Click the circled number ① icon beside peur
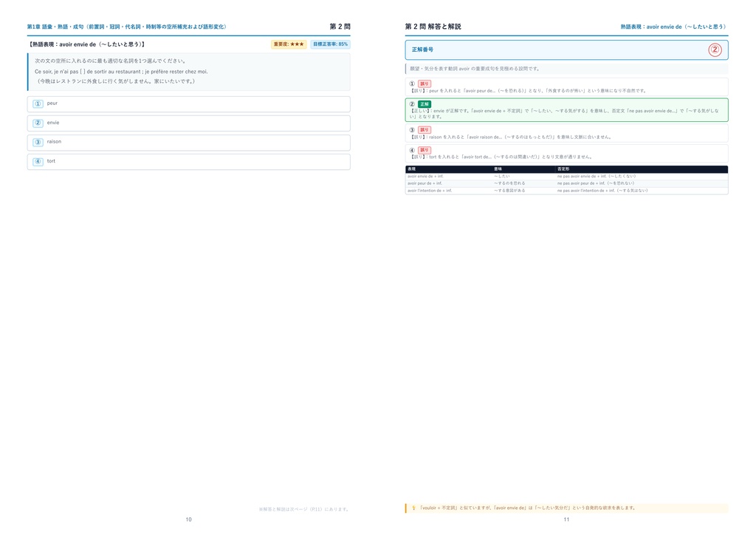 (38, 103)
